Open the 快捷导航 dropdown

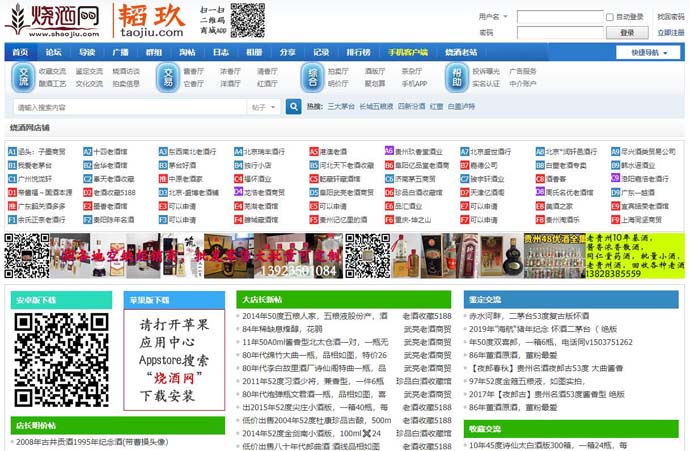(x=648, y=52)
